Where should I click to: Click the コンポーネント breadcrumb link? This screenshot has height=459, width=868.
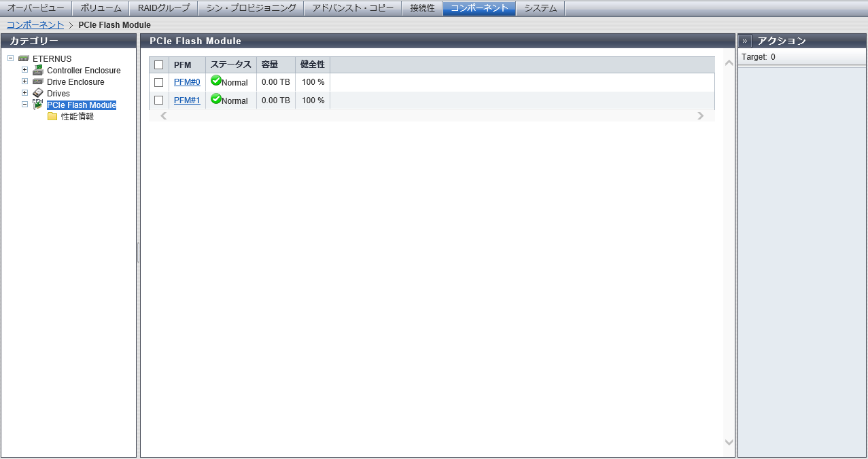(x=35, y=25)
